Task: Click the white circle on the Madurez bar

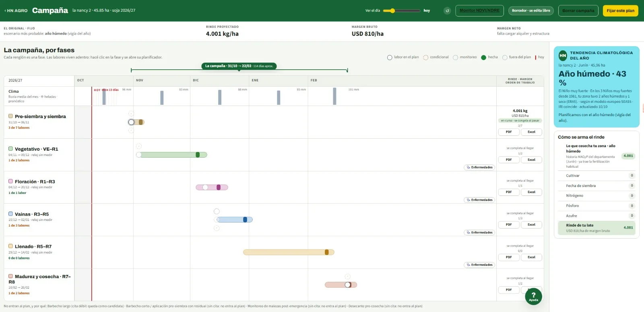Action: [348, 285]
